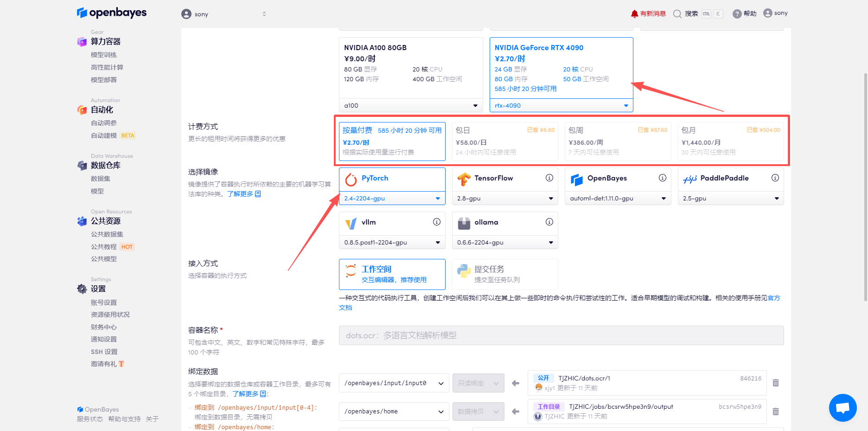Open 公共教程 in the sidebar
This screenshot has height=431, width=868.
(104, 247)
